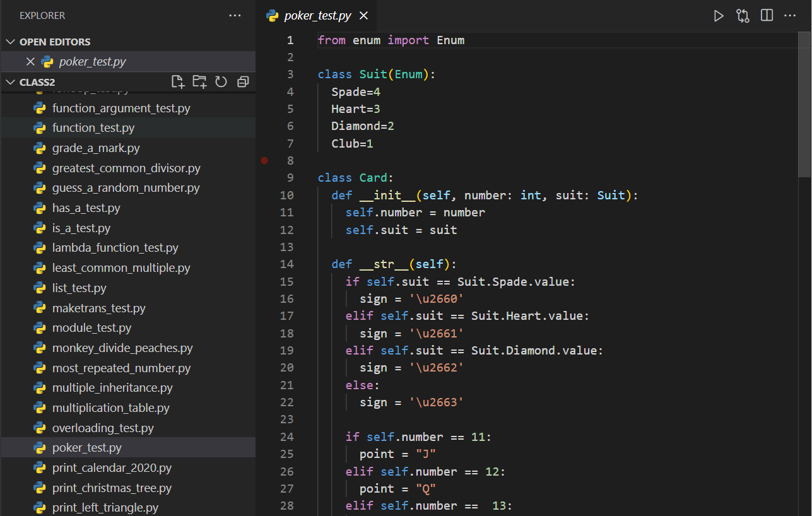Place cursor on 'class Card:' line

(356, 178)
